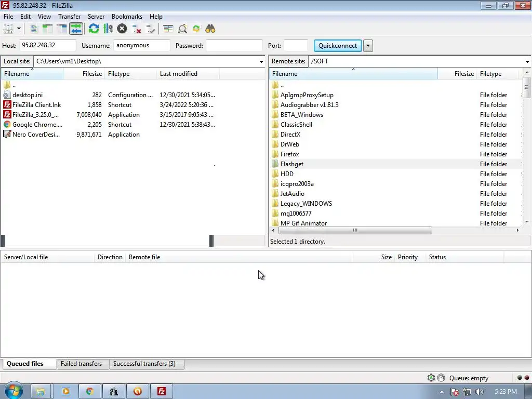The width and height of the screenshot is (532, 399).
Task: Switch to the Failed transfers tab
Action: (82, 364)
